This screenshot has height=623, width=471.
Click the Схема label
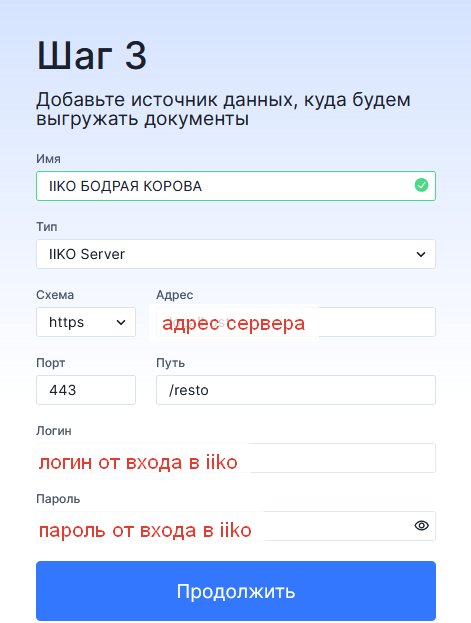(55, 295)
